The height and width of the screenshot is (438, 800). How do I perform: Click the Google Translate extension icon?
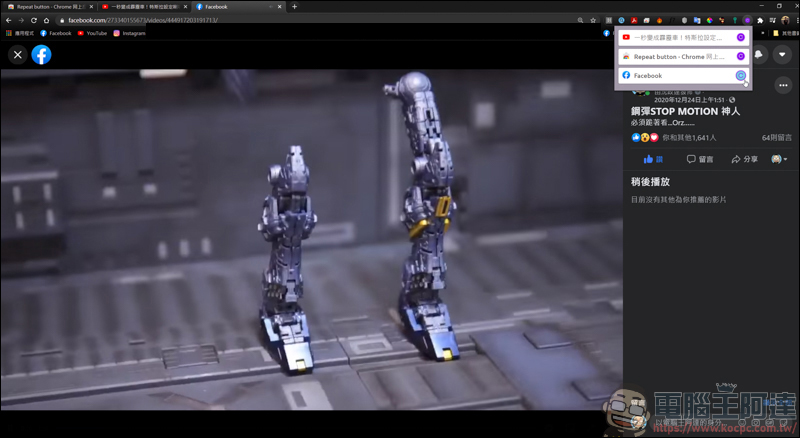[697, 20]
